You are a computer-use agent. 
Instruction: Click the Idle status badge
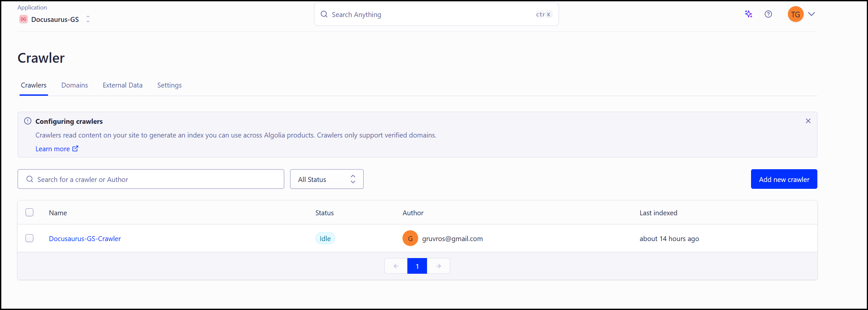pos(325,238)
